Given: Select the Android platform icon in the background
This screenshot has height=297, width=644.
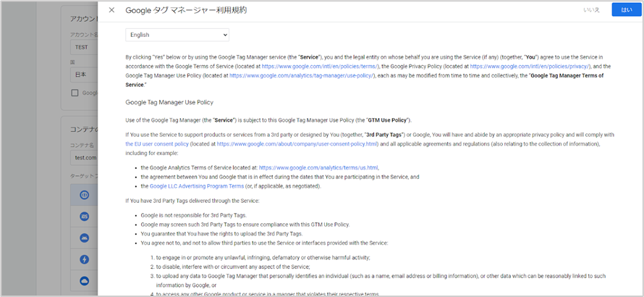Looking at the screenshot, I should [x=84, y=238].
